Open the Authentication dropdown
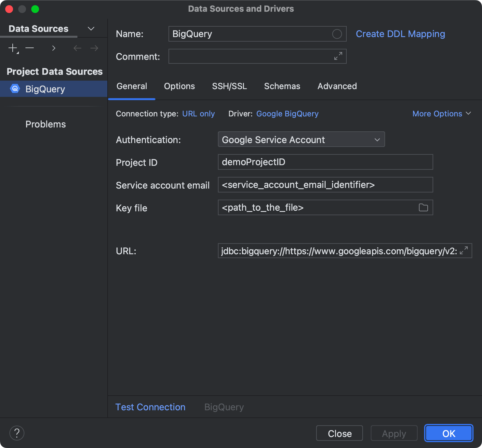 [x=301, y=139]
